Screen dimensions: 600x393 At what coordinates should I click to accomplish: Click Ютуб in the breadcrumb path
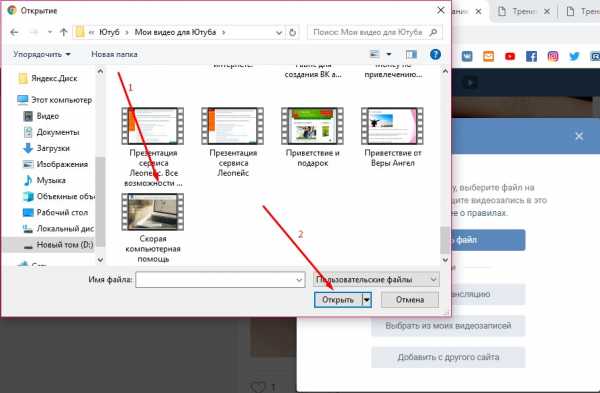point(109,33)
